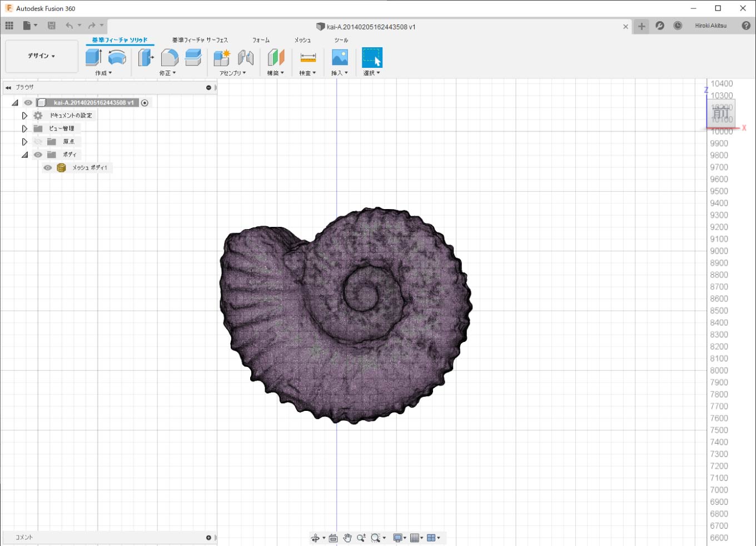
Task: Select the Fillet tool icon
Action: [170, 57]
